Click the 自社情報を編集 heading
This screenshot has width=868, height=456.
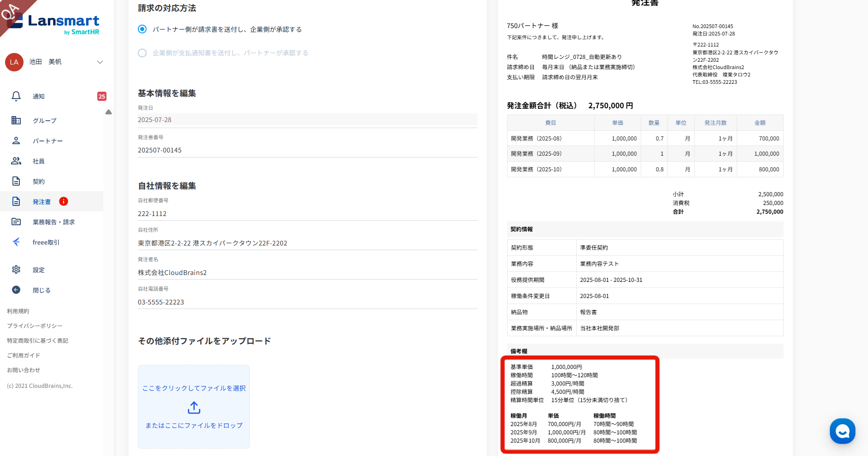click(167, 186)
